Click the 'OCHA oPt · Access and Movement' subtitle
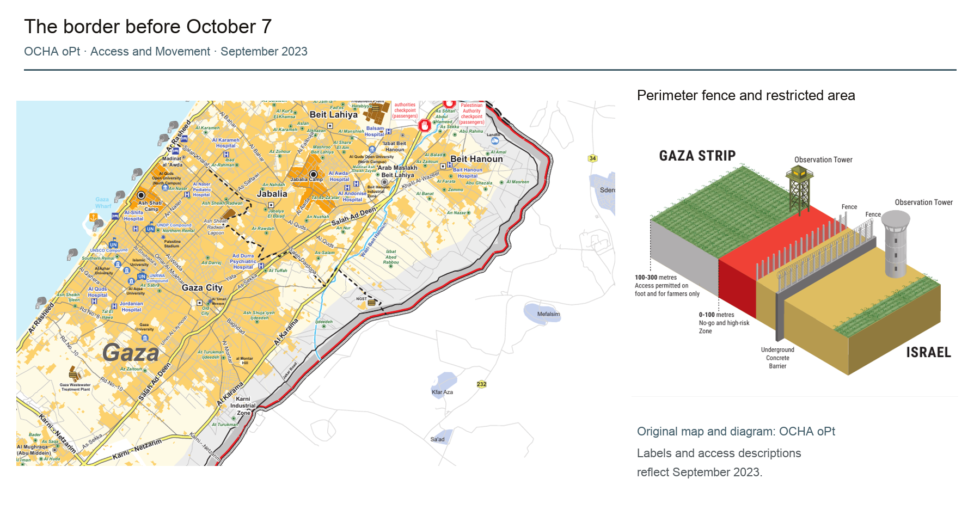 click(x=117, y=51)
